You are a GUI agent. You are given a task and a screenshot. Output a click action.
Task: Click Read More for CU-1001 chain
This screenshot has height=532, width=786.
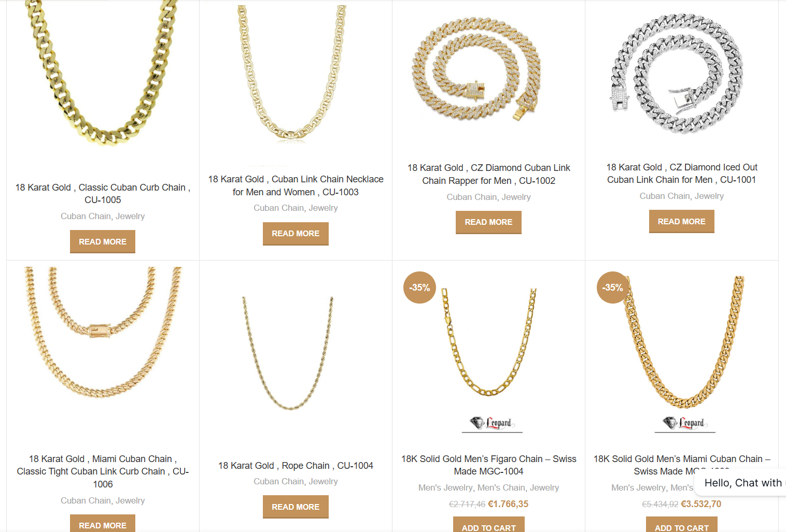[681, 222]
